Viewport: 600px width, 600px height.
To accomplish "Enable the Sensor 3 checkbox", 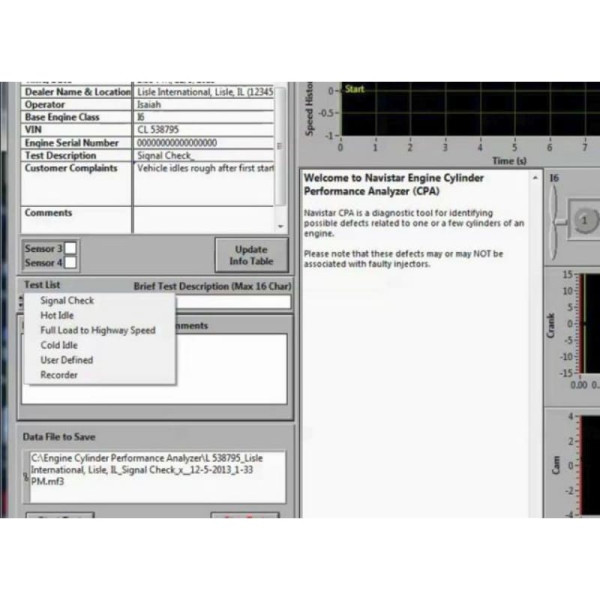I will point(71,248).
